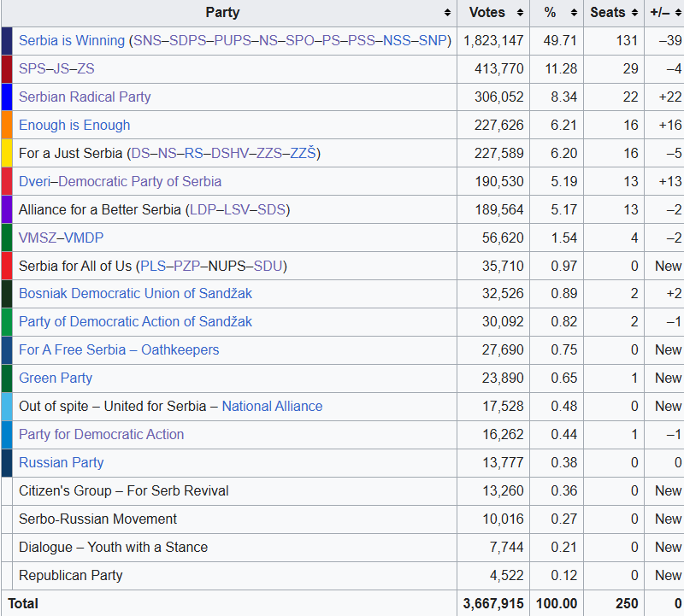Open Dveri–Democratic Party of Serbia link

point(120,182)
